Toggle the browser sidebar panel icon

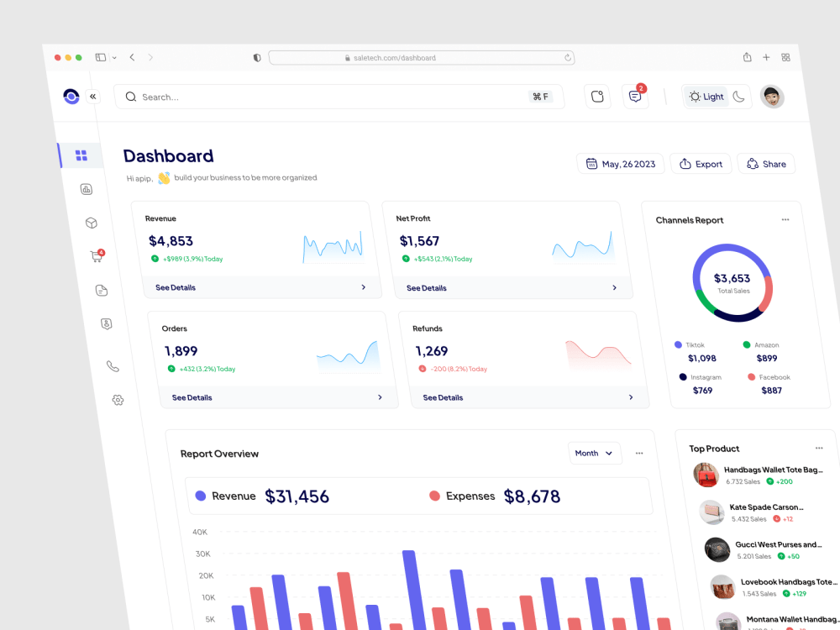coord(100,57)
